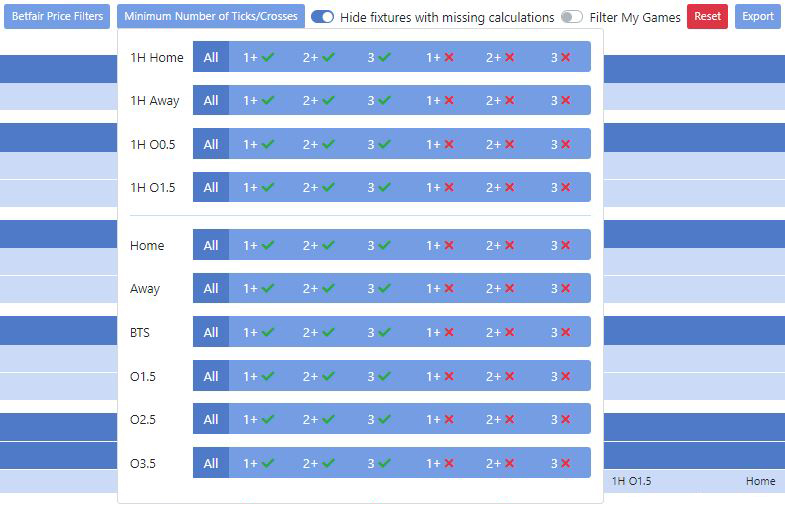
Task: Select 3 crosses in the O3.5 row
Action: tap(561, 463)
